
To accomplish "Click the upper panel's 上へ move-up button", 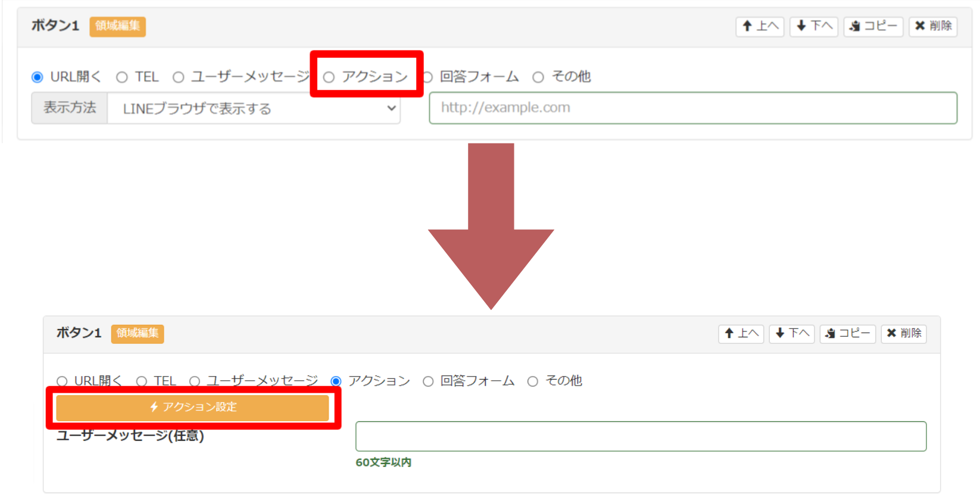I will (x=760, y=26).
